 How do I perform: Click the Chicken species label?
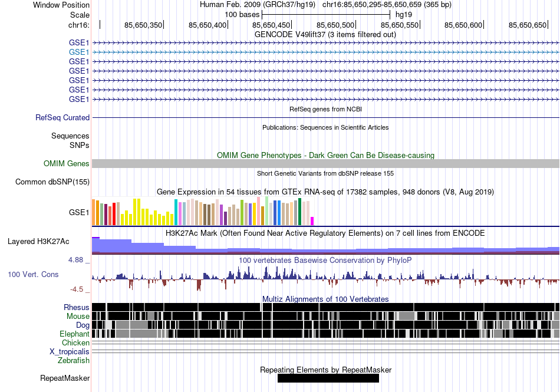point(75,342)
